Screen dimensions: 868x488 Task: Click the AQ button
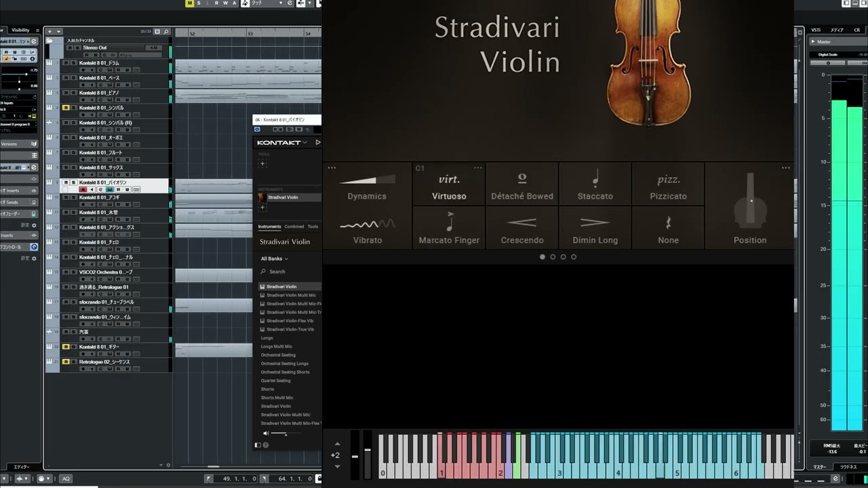(x=66, y=479)
